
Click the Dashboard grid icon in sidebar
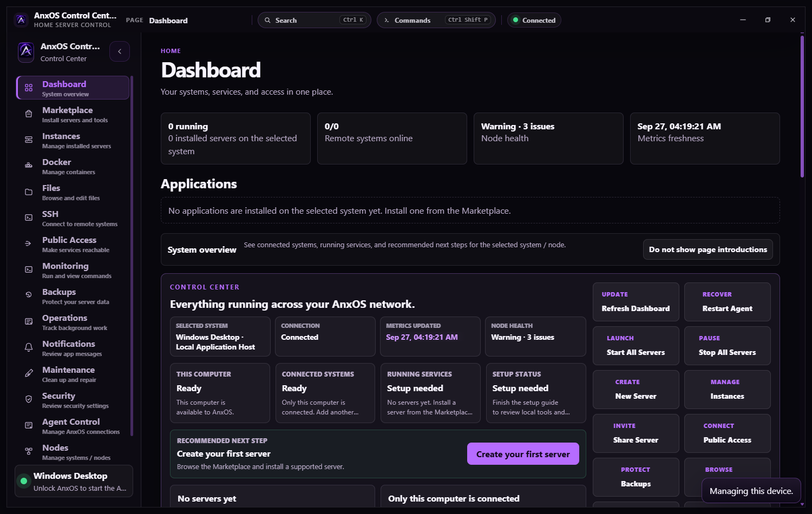click(x=29, y=88)
